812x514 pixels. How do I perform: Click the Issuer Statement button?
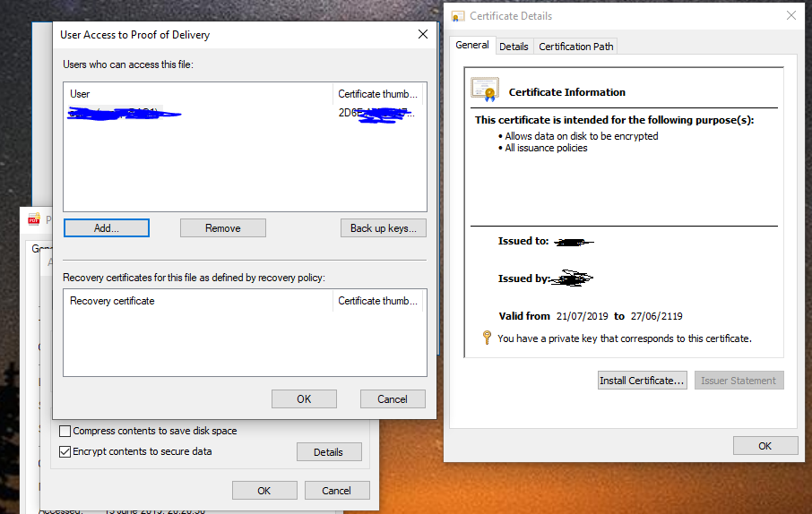tap(739, 381)
